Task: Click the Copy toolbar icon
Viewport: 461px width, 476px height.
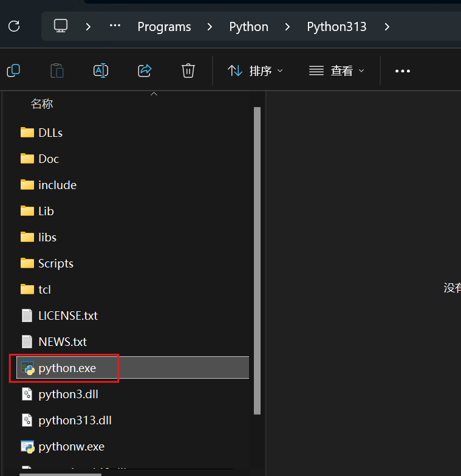Action: point(13,71)
